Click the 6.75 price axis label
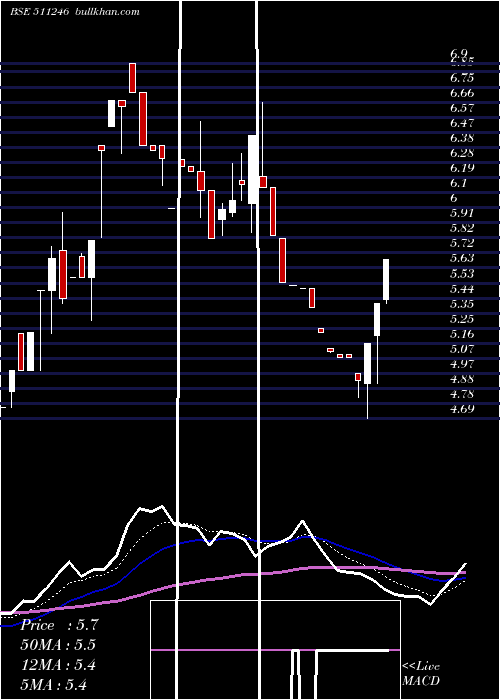Image resolution: width=500 pixels, height=700 pixels. pos(462,78)
